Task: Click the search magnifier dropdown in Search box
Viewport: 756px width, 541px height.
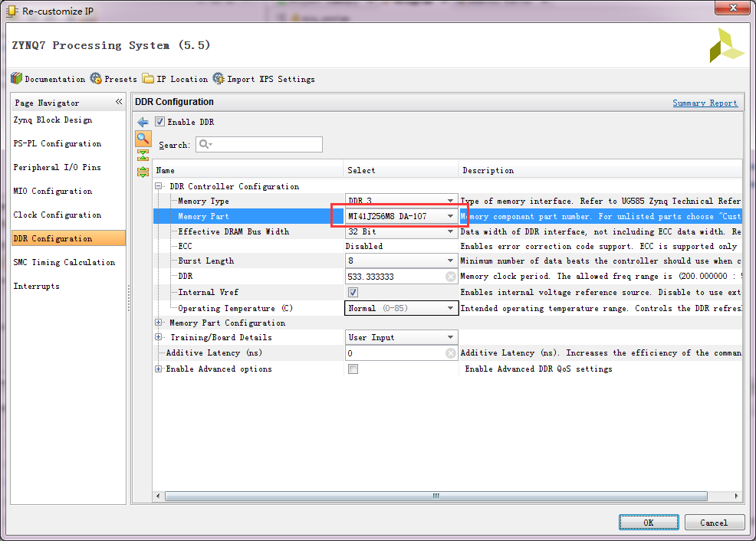Action: 206,144
